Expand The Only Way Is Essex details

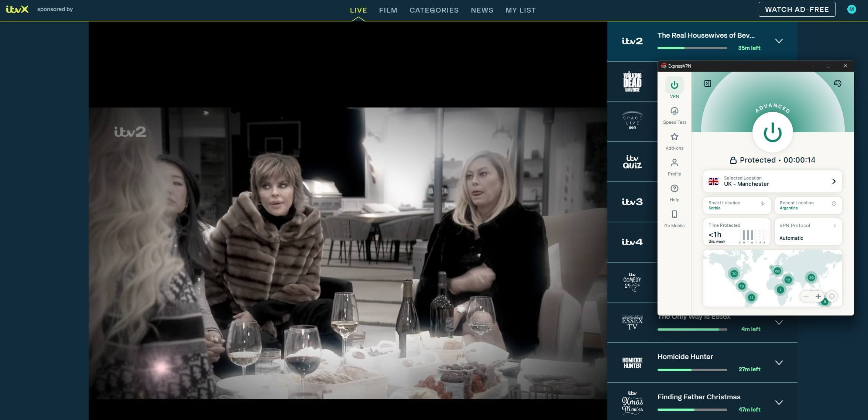tap(779, 322)
